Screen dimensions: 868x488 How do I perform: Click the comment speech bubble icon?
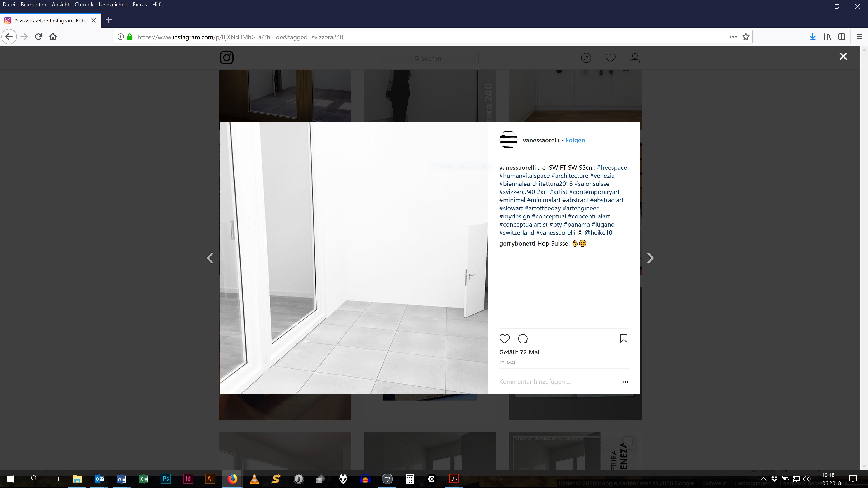click(523, 338)
